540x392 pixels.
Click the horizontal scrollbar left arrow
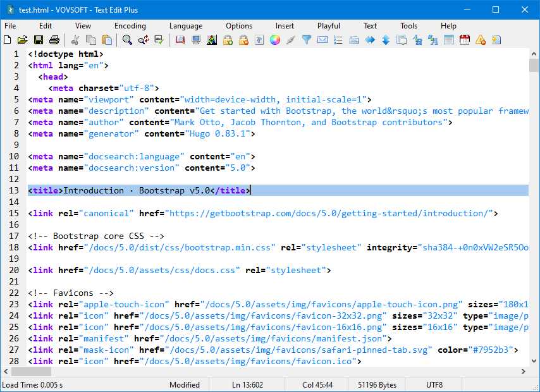click(6, 371)
